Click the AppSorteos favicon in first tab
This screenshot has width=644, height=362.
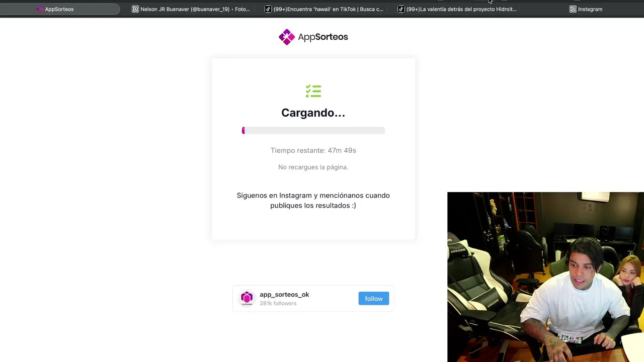tap(40, 9)
